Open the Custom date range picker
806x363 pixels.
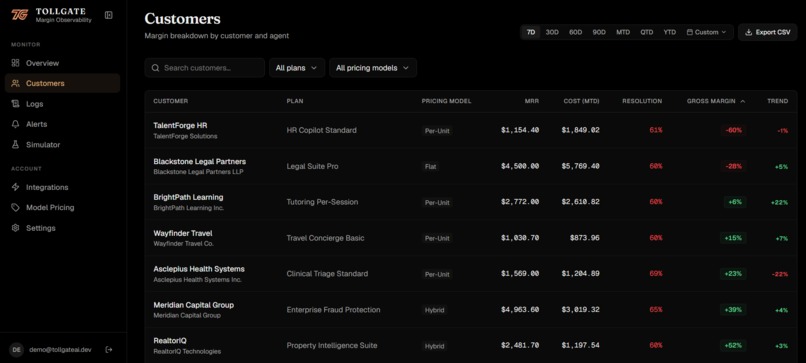706,32
